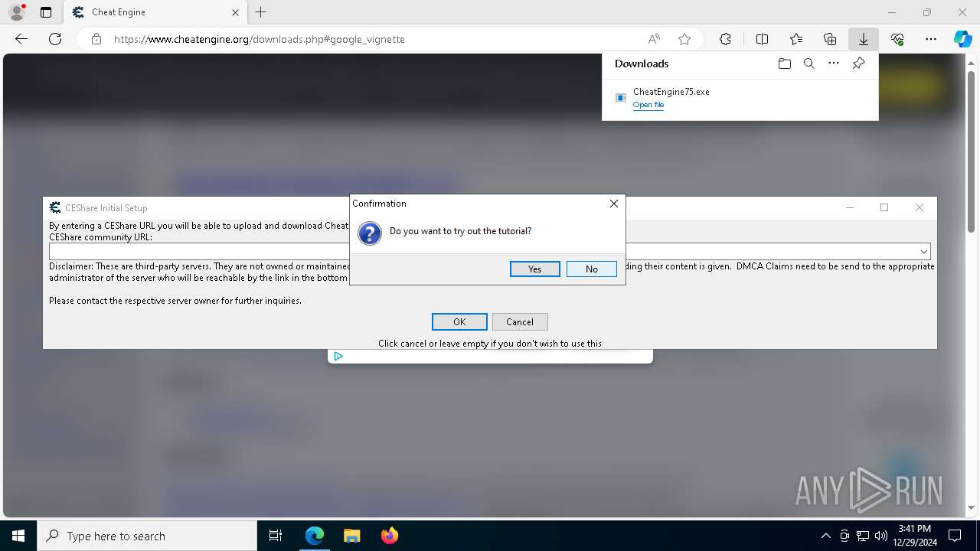Viewport: 980px width, 551px height.
Task: Open Browser essentials heart icon
Action: [x=897, y=39]
